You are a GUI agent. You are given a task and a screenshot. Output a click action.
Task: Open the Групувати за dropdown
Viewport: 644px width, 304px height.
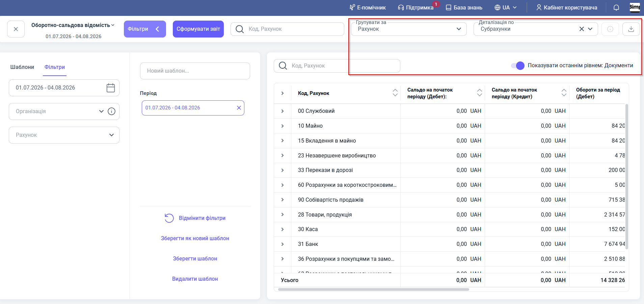409,29
